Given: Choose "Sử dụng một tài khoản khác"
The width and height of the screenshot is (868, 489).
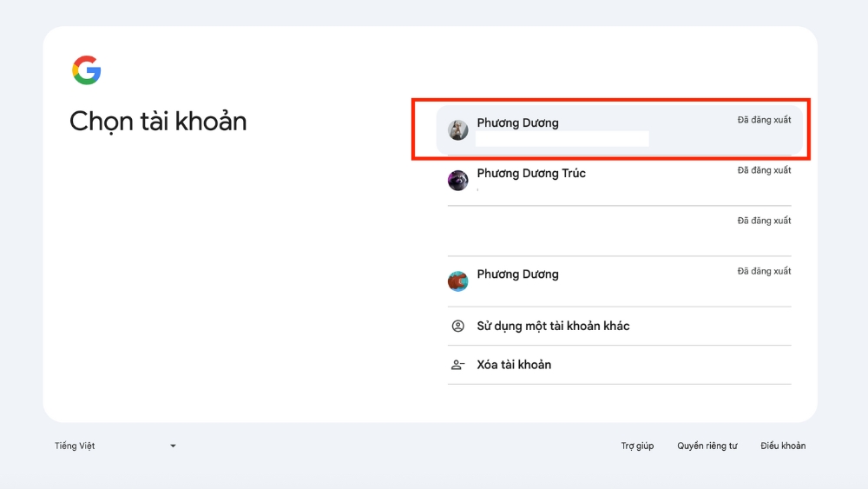Looking at the screenshot, I should point(553,327).
